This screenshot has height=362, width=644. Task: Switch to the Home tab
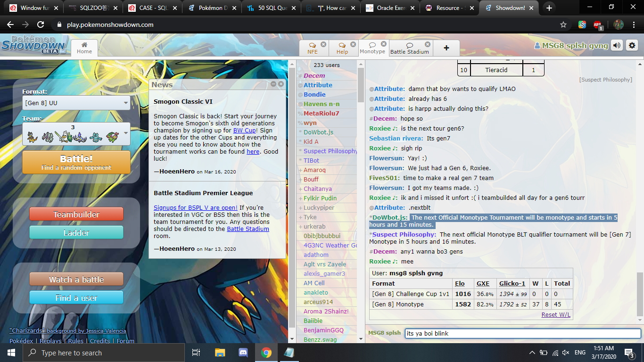click(84, 48)
